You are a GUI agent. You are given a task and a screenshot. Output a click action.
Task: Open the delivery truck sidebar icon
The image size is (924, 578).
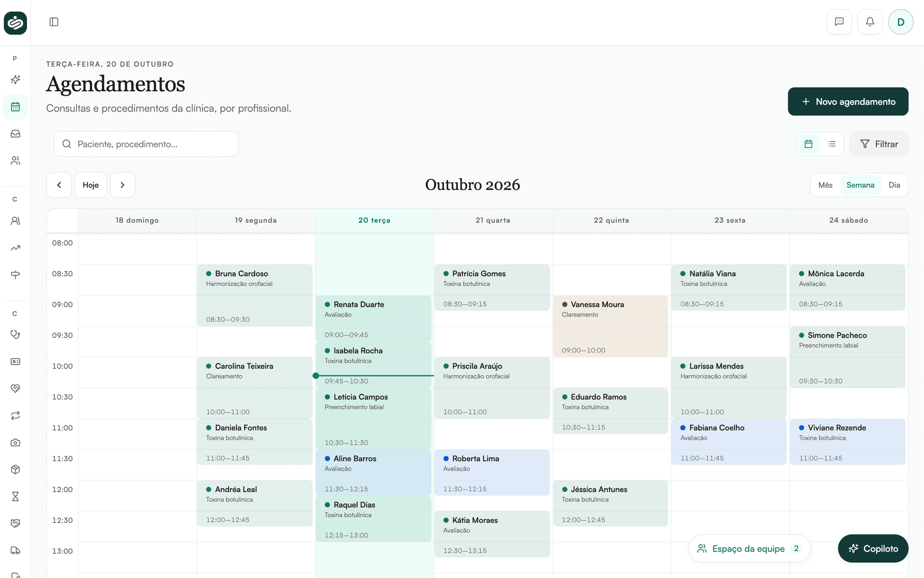click(x=15, y=550)
